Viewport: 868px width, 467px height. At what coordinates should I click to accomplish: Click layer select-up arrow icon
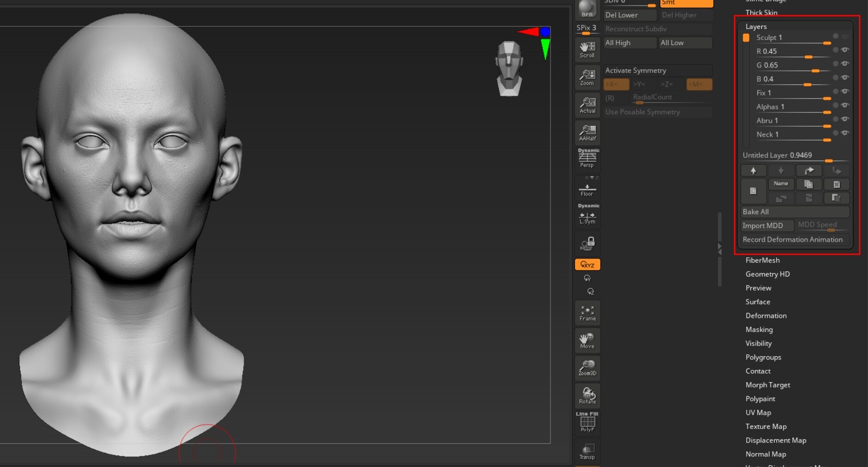754,171
